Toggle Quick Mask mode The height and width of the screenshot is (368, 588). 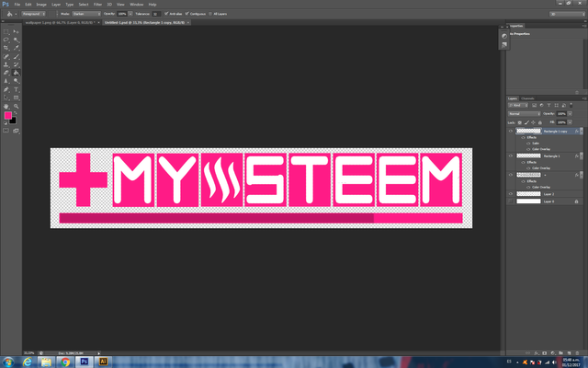[x=6, y=131]
